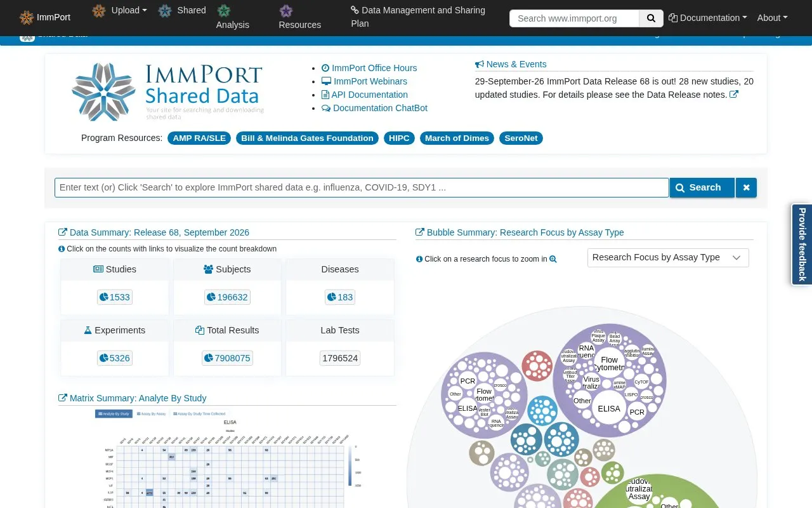Image resolution: width=812 pixels, height=508 pixels.
Task: Choose the March of Dimes badge
Action: point(457,138)
